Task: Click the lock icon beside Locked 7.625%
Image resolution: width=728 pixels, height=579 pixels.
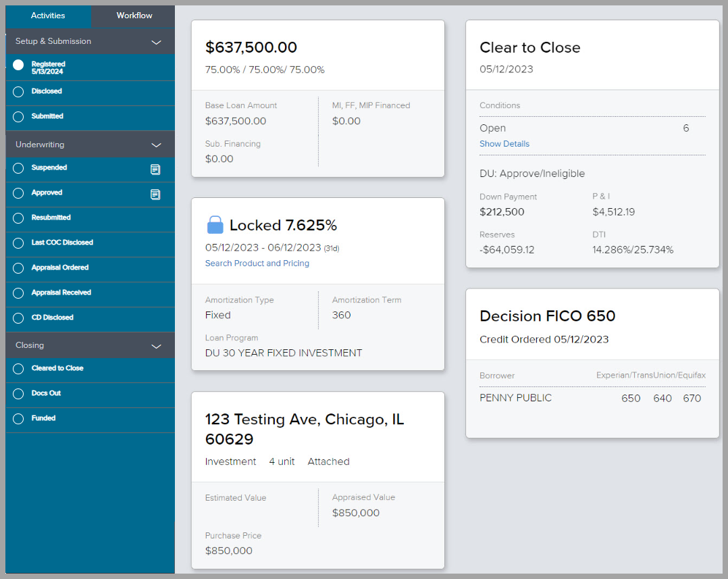Action: (x=215, y=224)
